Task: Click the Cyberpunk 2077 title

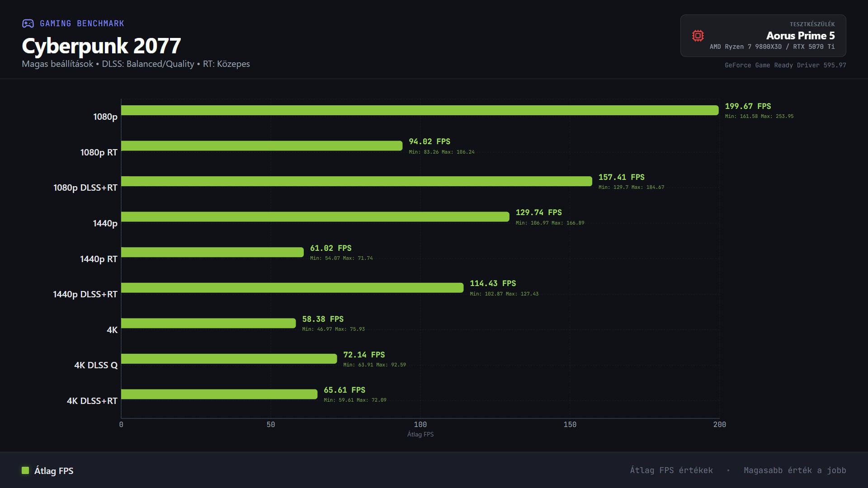Action: [101, 46]
